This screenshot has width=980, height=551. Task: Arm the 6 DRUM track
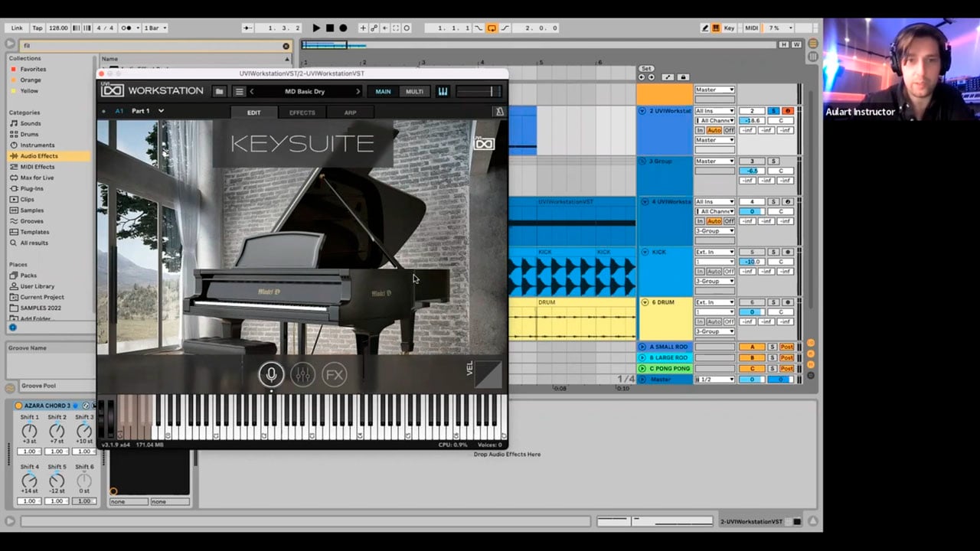coord(787,302)
